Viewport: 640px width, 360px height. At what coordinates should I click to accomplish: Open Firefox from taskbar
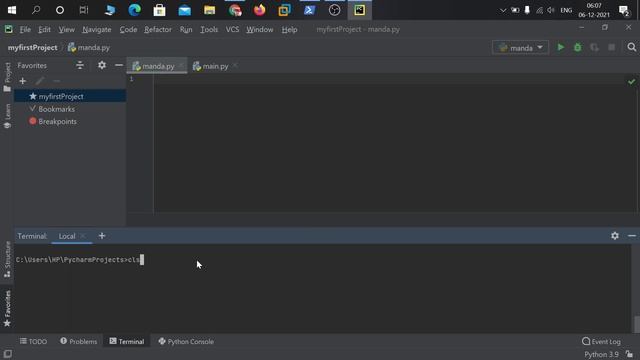click(x=259, y=10)
